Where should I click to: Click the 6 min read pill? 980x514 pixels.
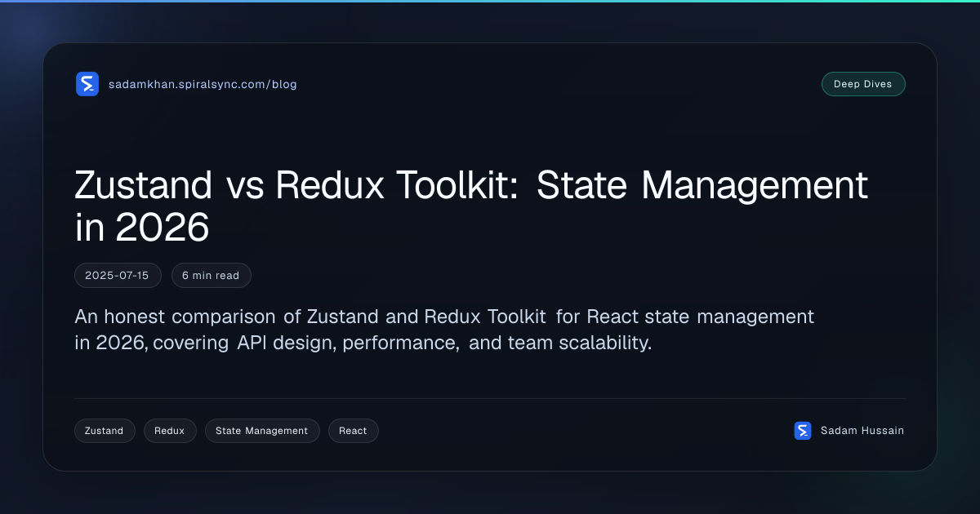(x=211, y=276)
